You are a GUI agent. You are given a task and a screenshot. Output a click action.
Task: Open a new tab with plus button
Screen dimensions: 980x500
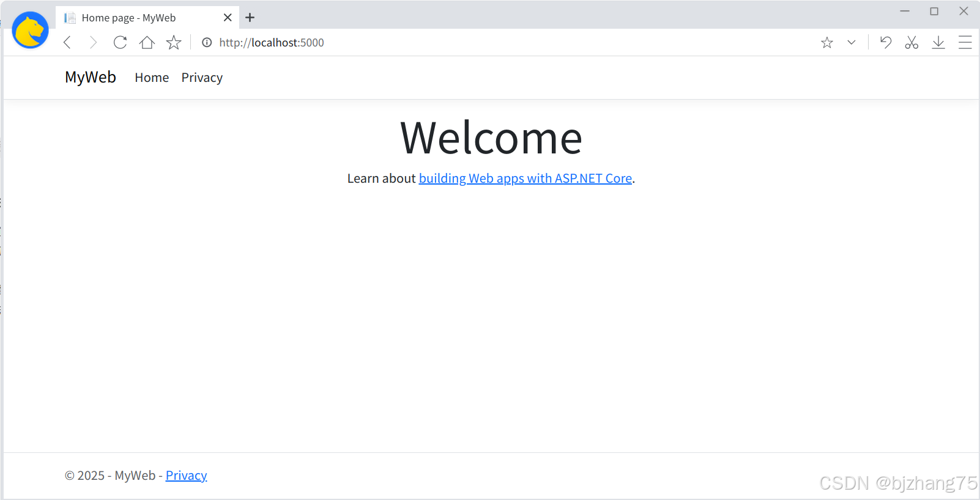(250, 18)
